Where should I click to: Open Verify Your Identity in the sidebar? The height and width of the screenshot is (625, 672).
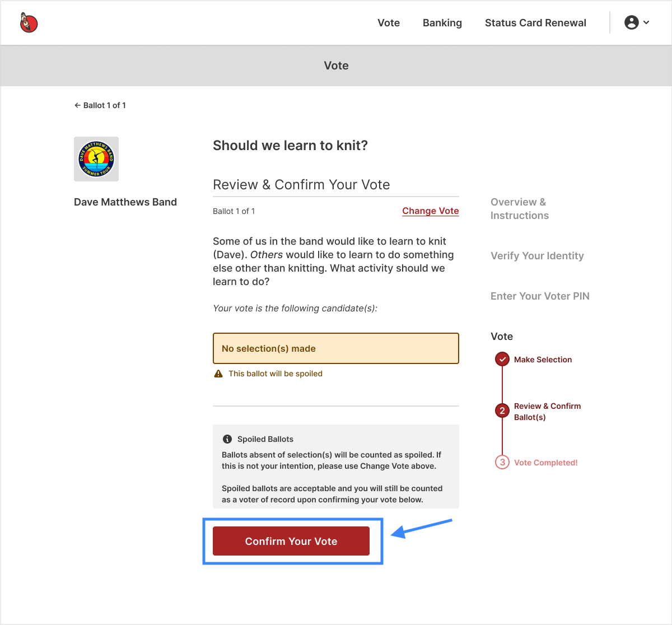(537, 256)
